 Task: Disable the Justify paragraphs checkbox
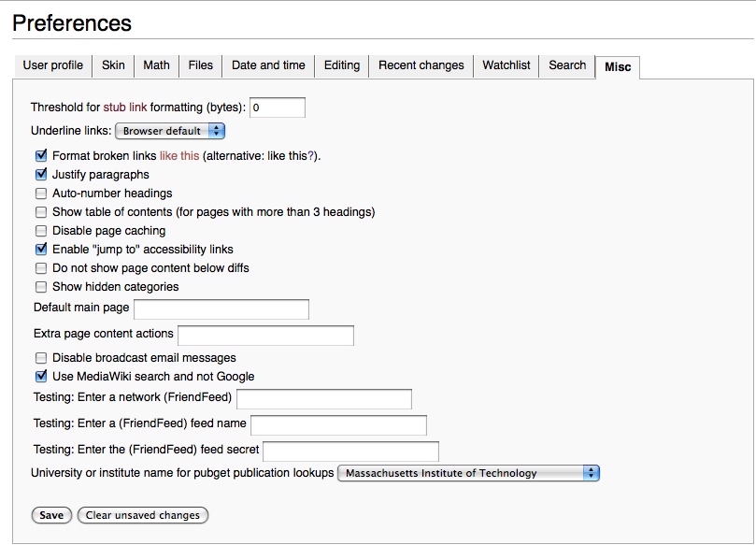[41, 175]
